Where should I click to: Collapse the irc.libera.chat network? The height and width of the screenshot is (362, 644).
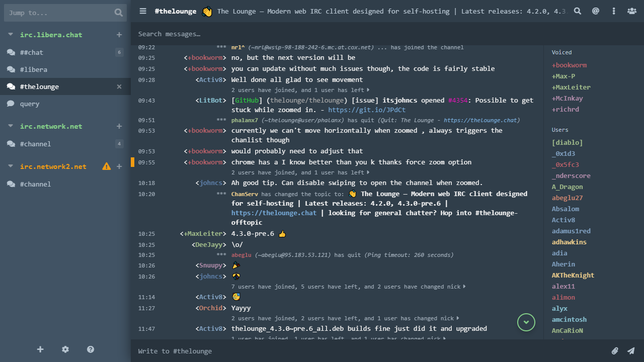point(11,35)
